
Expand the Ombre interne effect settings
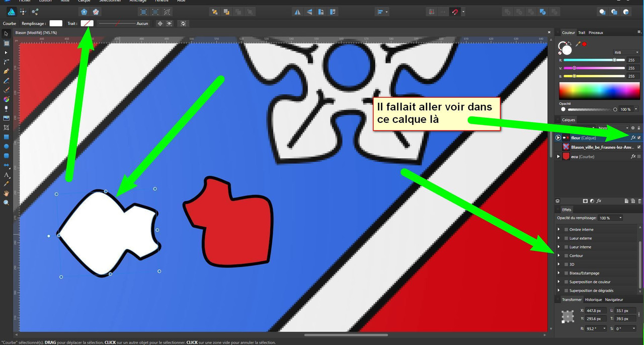pyautogui.click(x=558, y=229)
